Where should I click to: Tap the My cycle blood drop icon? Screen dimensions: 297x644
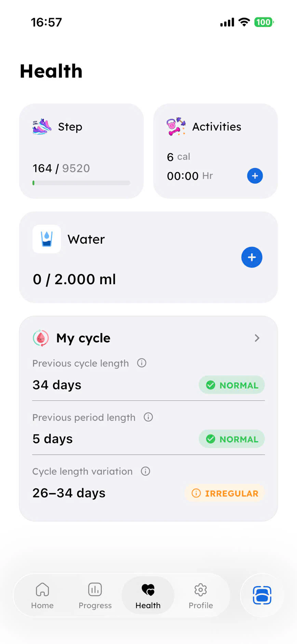[x=41, y=338]
